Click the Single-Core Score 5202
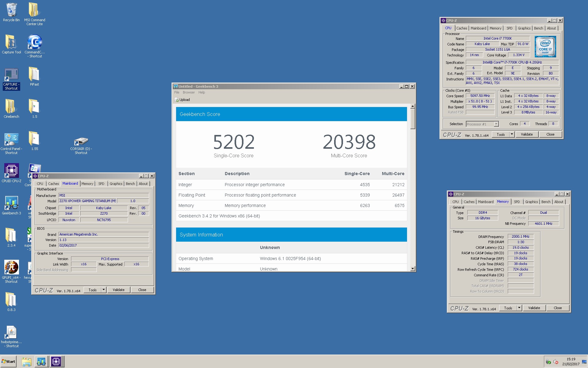Screen dimensions: 588x368 point(234,142)
